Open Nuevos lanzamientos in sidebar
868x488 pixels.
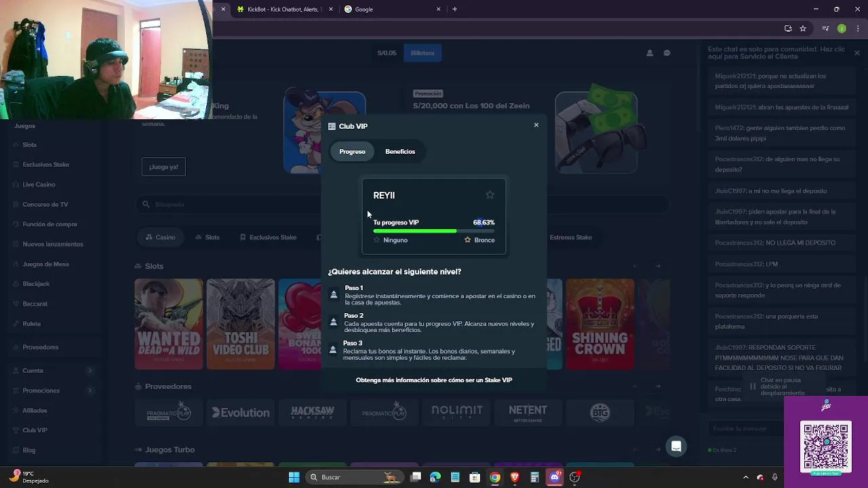53,244
